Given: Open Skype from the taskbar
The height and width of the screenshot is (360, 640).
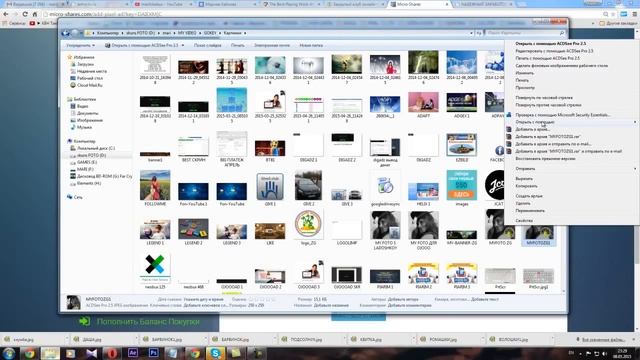Looking at the screenshot, I should click(215, 353).
